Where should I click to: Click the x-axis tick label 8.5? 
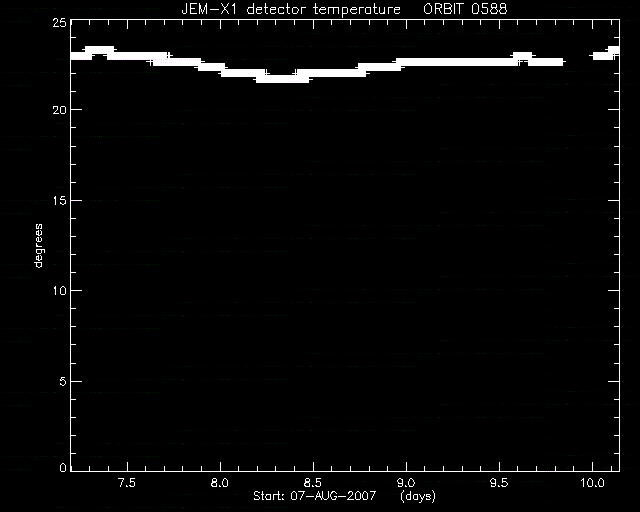313,483
